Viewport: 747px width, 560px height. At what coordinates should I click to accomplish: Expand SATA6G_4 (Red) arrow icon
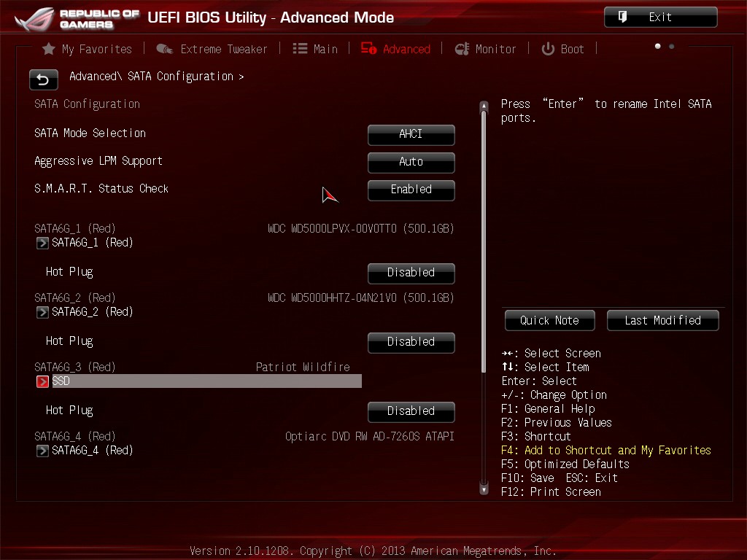pos(42,451)
